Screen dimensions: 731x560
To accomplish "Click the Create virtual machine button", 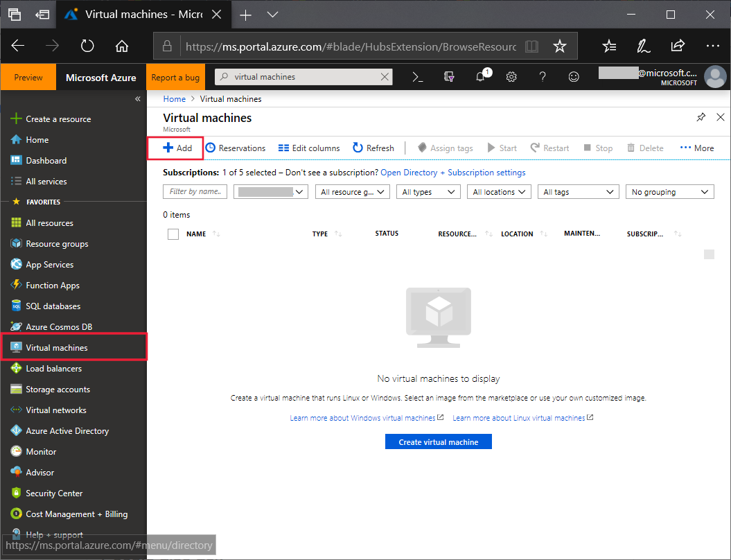I will (438, 441).
